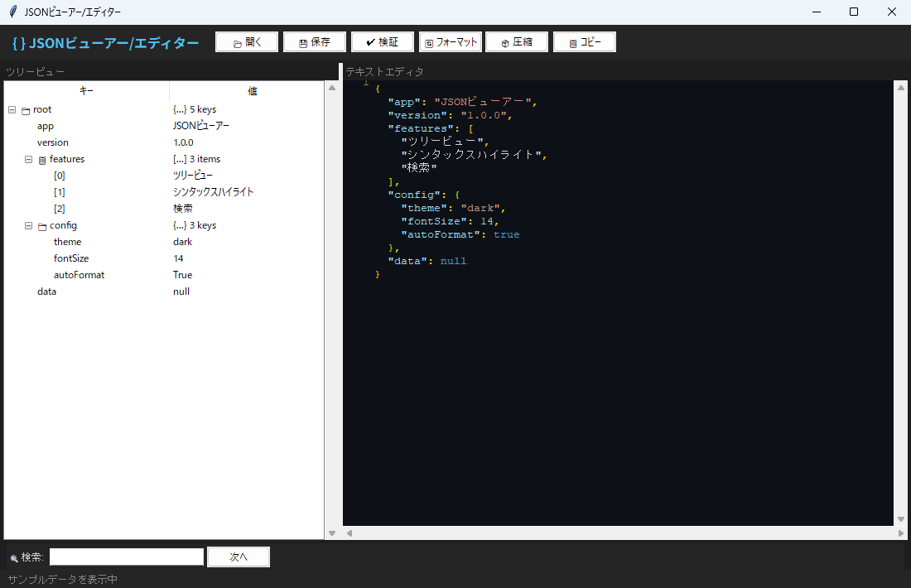Collapse the features tree node
Viewport: 911px width, 588px height.
[28, 159]
